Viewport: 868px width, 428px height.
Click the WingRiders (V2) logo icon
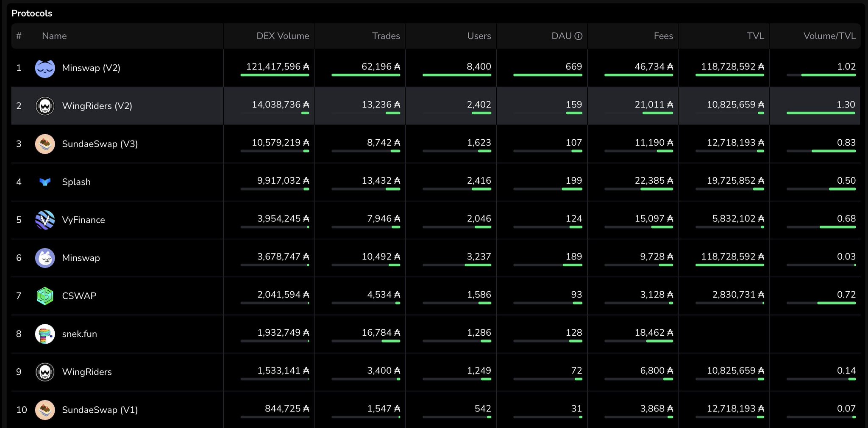point(45,106)
